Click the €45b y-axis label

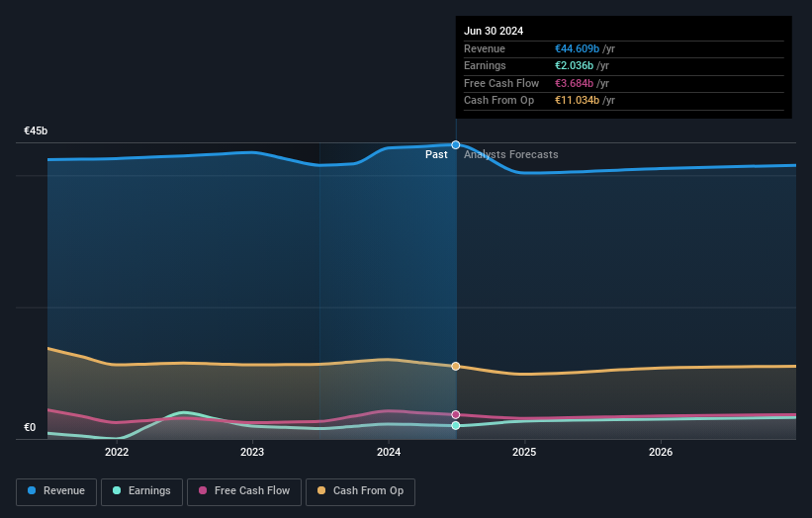point(36,130)
